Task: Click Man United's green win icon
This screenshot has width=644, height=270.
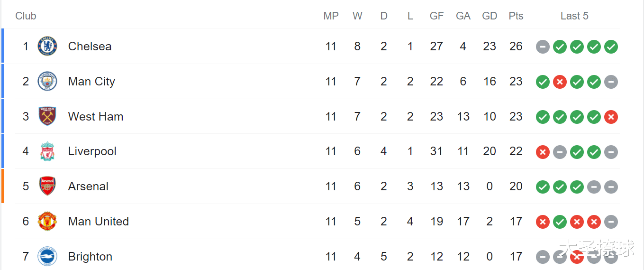Action: [560, 222]
